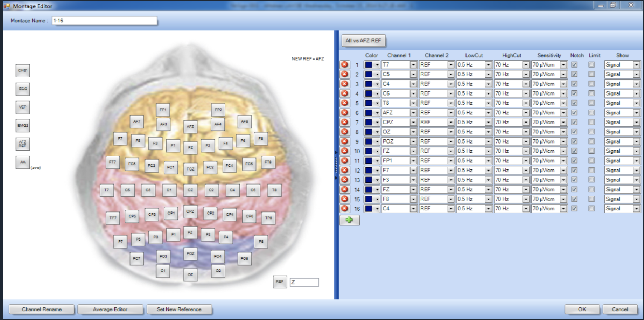Check Limit box on row 8
Image resolution: width=644 pixels, height=320 pixels.
tap(591, 132)
